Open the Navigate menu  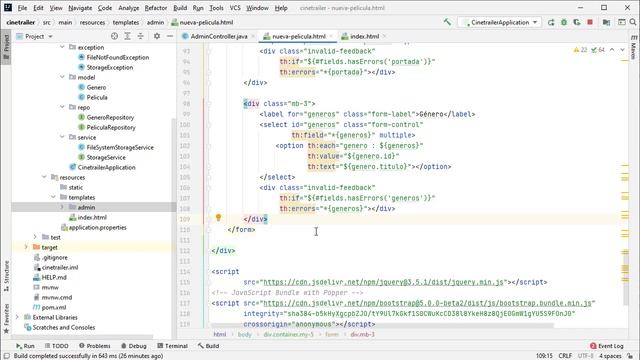tap(80, 8)
